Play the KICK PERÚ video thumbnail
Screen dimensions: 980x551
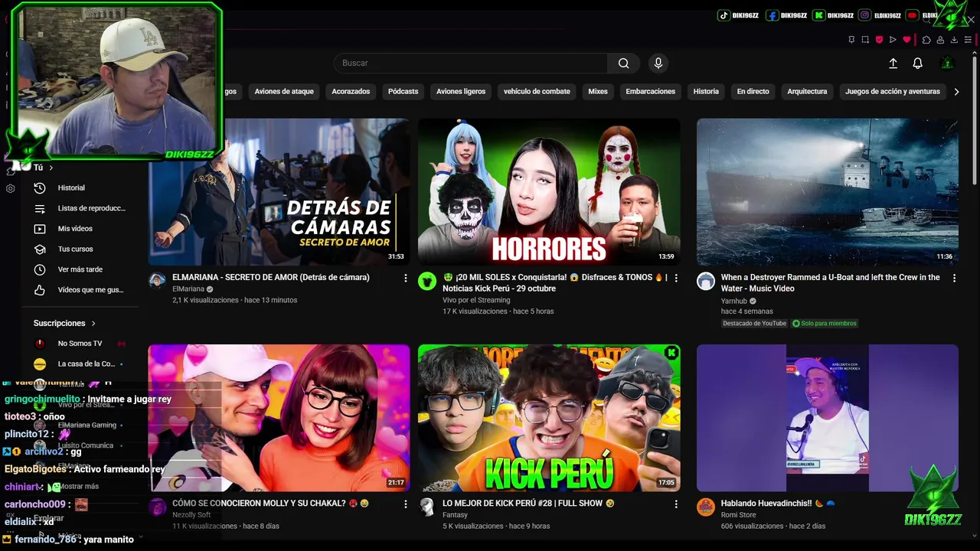point(549,418)
